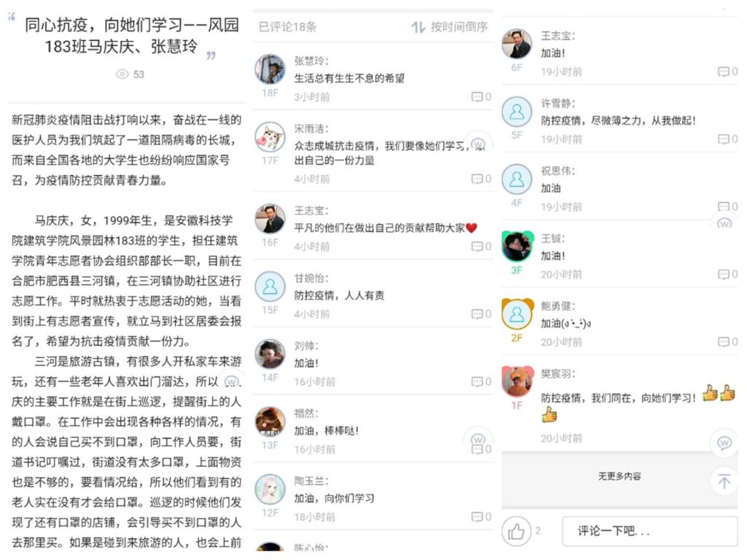Click the thumbs-up like icon at bottom
Screen dimensions: 747x560
516,531
